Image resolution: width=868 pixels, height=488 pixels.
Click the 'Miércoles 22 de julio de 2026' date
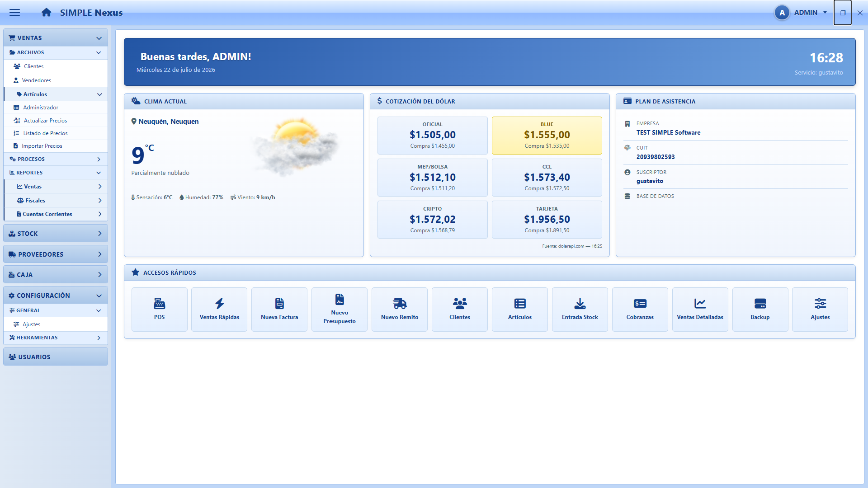[176, 70]
